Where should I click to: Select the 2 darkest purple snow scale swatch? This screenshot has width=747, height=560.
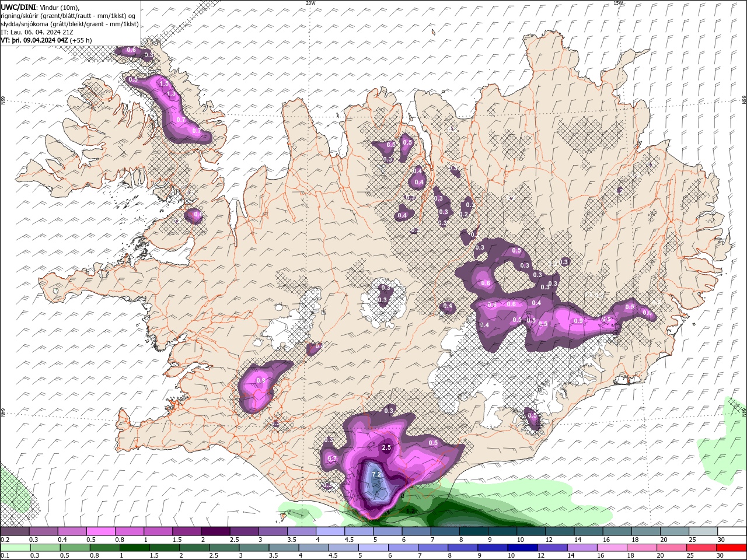pyautogui.click(x=215, y=531)
